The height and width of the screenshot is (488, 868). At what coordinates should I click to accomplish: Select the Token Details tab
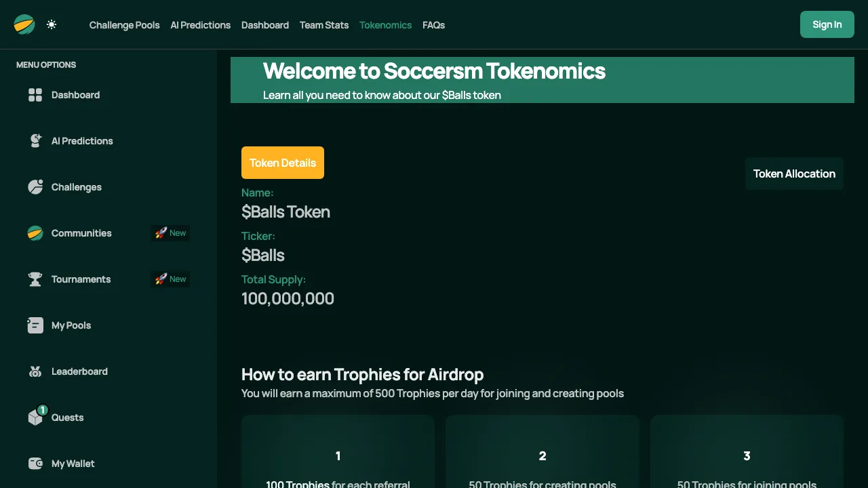click(x=283, y=163)
